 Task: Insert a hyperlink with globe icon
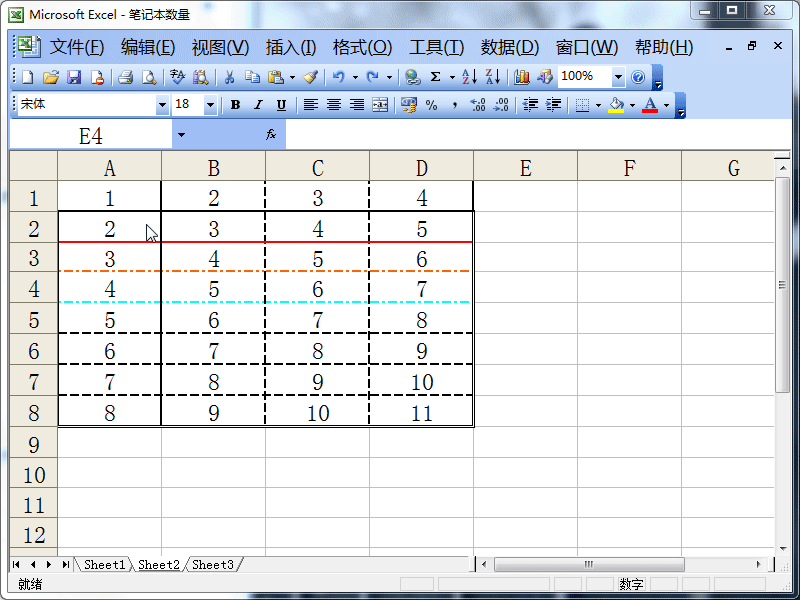(x=413, y=77)
